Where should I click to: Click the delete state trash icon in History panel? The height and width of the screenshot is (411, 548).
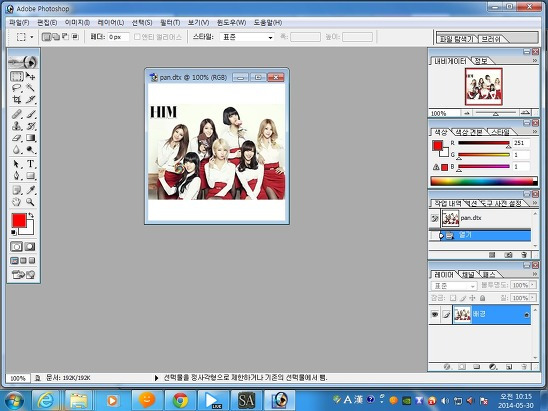point(524,255)
